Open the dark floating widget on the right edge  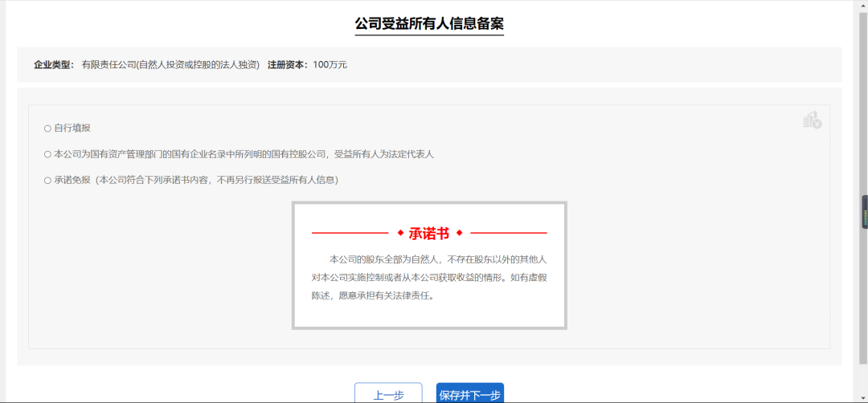864,212
